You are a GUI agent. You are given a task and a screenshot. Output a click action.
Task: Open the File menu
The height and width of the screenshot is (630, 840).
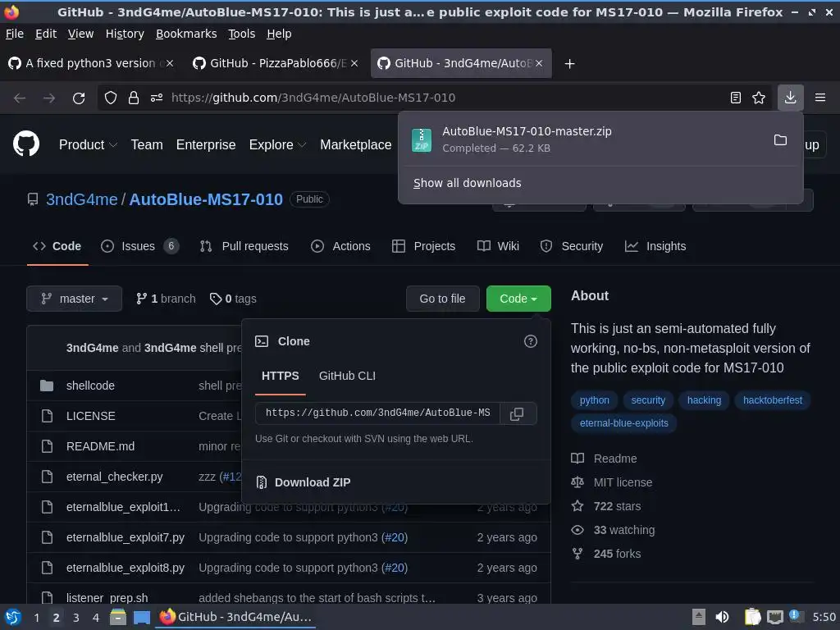click(15, 34)
